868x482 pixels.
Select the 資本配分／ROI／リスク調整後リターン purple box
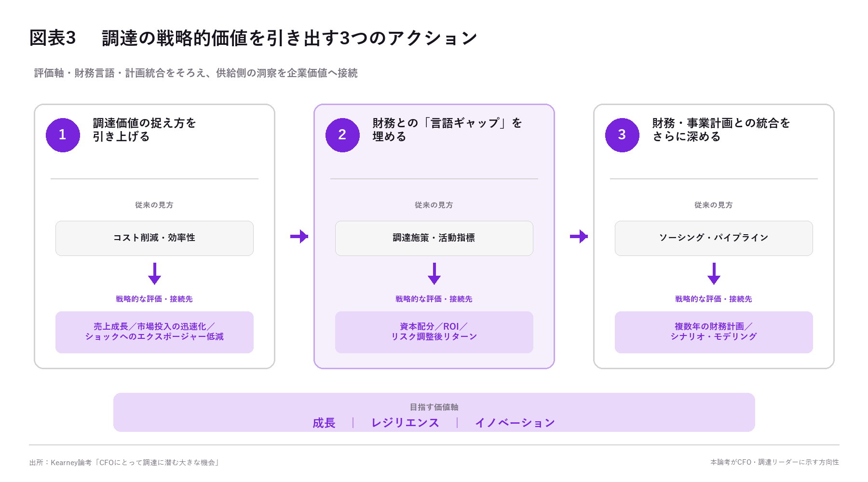click(x=434, y=332)
